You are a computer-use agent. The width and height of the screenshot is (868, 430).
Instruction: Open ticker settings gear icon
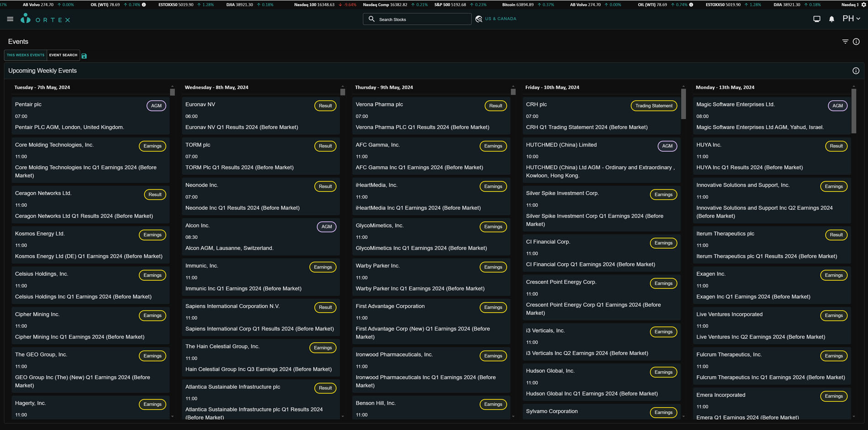pyautogui.click(x=864, y=5)
